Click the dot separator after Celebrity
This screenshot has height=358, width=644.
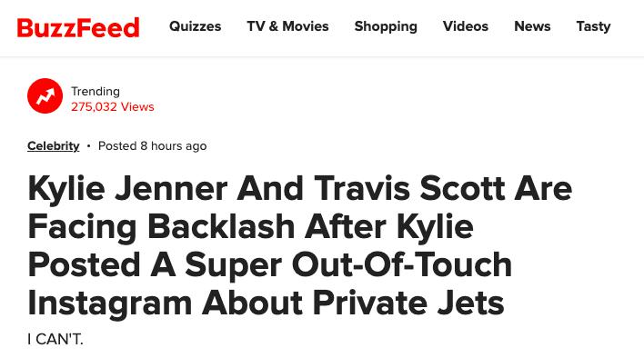[x=89, y=146]
